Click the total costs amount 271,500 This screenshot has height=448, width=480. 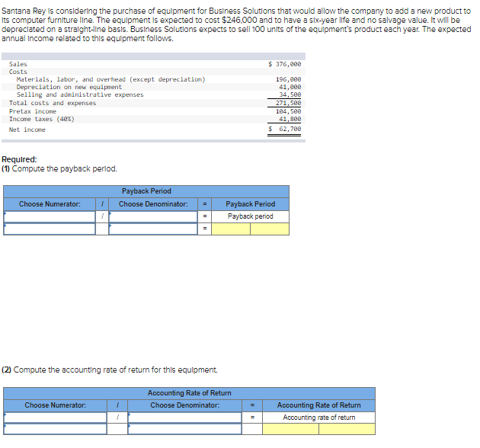click(x=288, y=103)
